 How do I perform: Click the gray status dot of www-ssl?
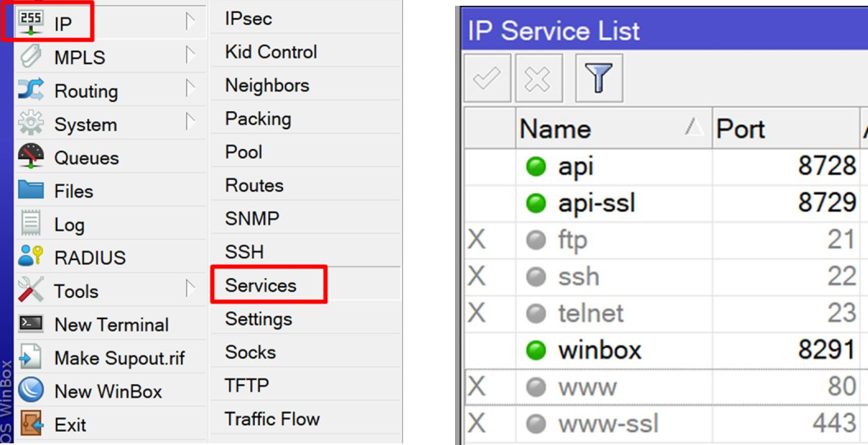(x=536, y=424)
